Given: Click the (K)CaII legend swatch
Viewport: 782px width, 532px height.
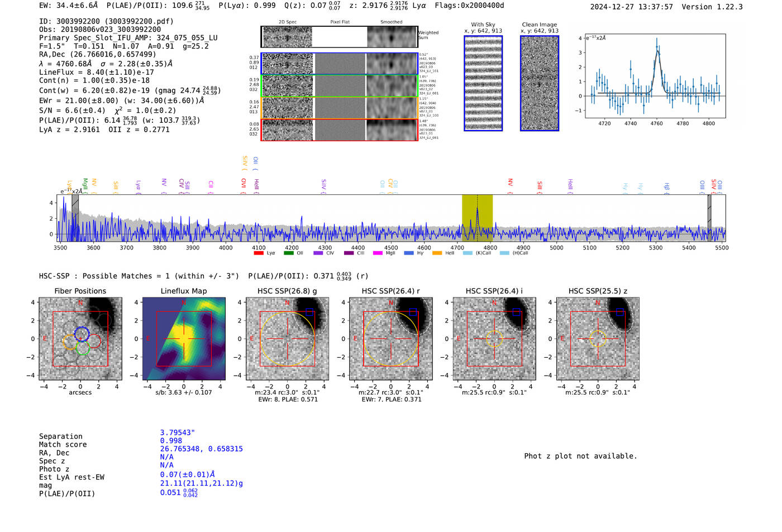Looking at the screenshot, I should coord(468,253).
